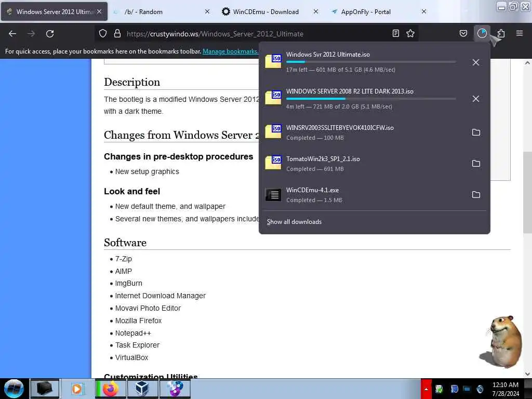Click the 'Notepad++' list item
The height and width of the screenshot is (399, 532).
pyautogui.click(x=133, y=333)
